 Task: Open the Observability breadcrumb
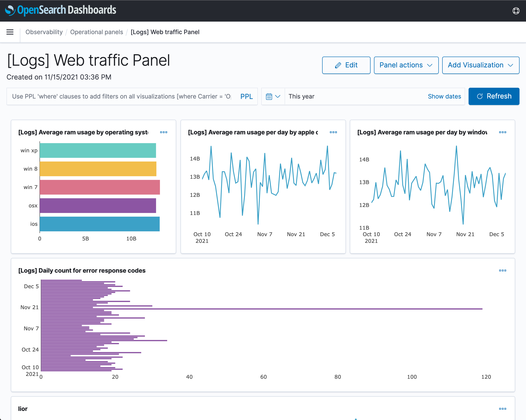pyautogui.click(x=44, y=32)
